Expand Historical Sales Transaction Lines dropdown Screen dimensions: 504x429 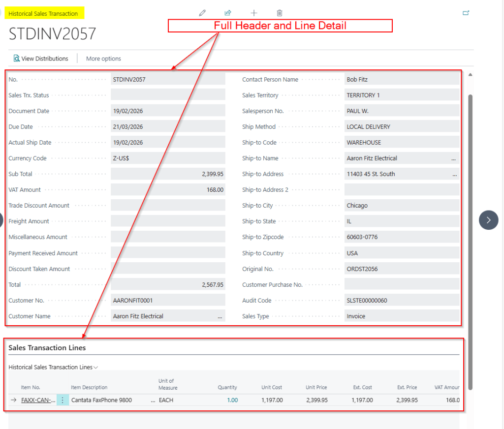pyautogui.click(x=96, y=367)
